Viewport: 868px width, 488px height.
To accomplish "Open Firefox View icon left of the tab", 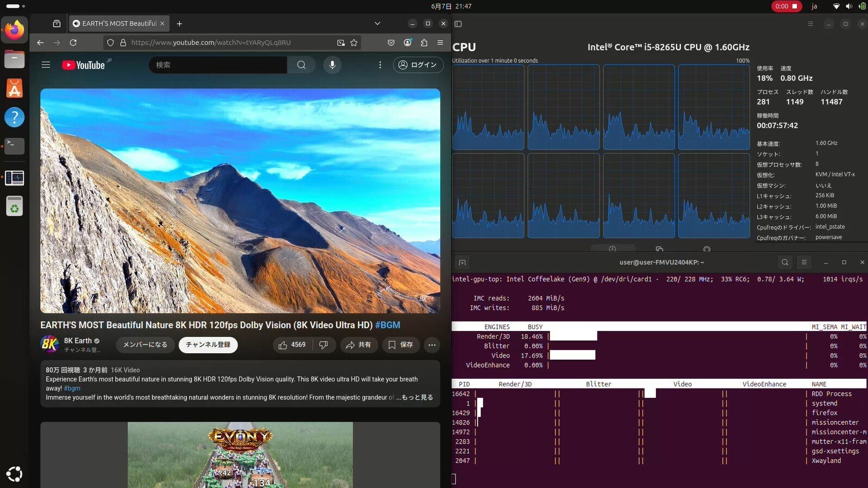I will [57, 23].
